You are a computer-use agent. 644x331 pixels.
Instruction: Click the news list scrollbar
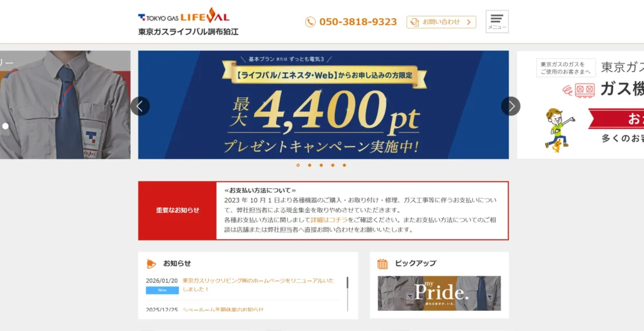coord(347,294)
